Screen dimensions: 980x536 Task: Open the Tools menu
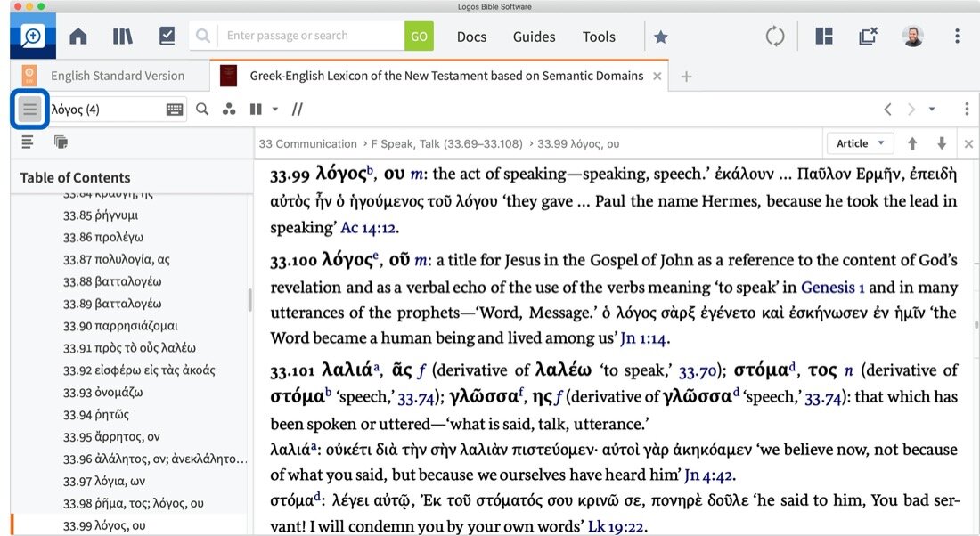tap(599, 37)
